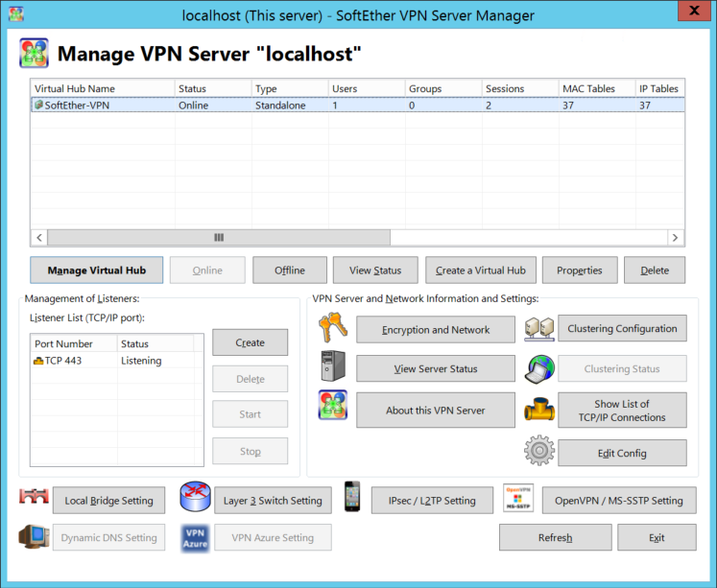Open Encryption and Network settings
Screen dimensions: 717x588
click(x=436, y=329)
